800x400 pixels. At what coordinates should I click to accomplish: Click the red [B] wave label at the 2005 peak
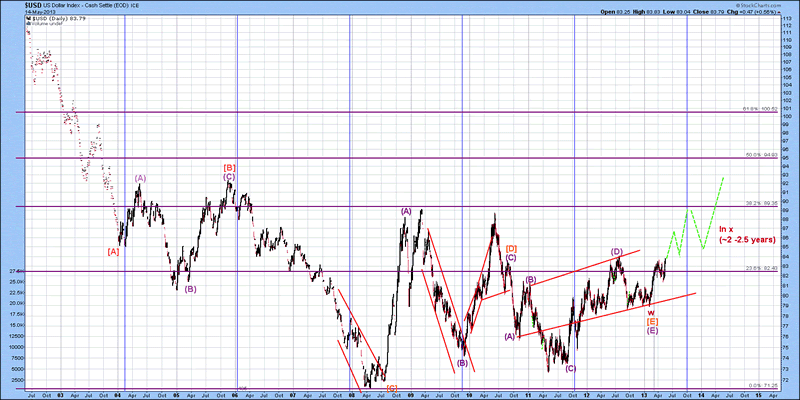point(229,167)
